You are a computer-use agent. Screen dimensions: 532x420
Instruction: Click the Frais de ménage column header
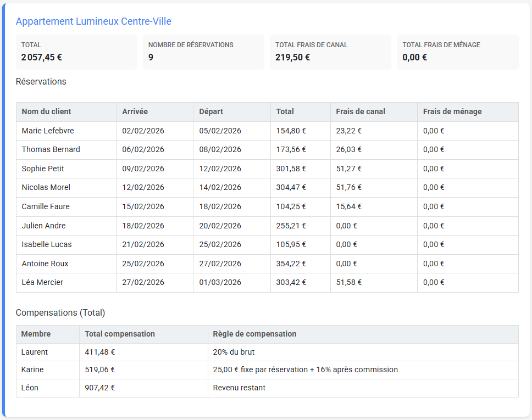tap(452, 111)
